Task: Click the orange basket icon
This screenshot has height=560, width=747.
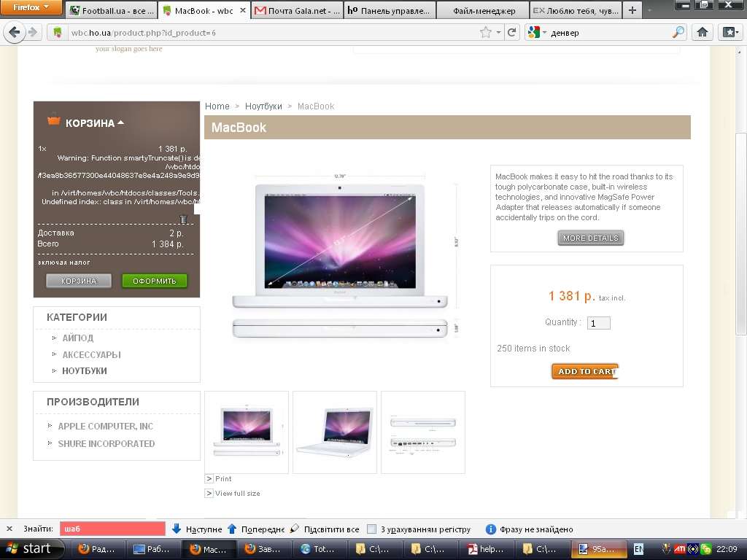Action: 53,120
